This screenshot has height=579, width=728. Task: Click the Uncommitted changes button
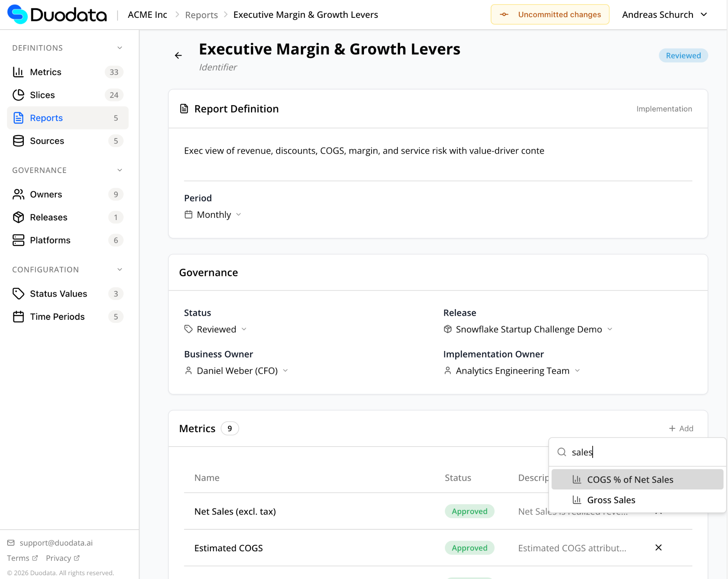coord(550,14)
